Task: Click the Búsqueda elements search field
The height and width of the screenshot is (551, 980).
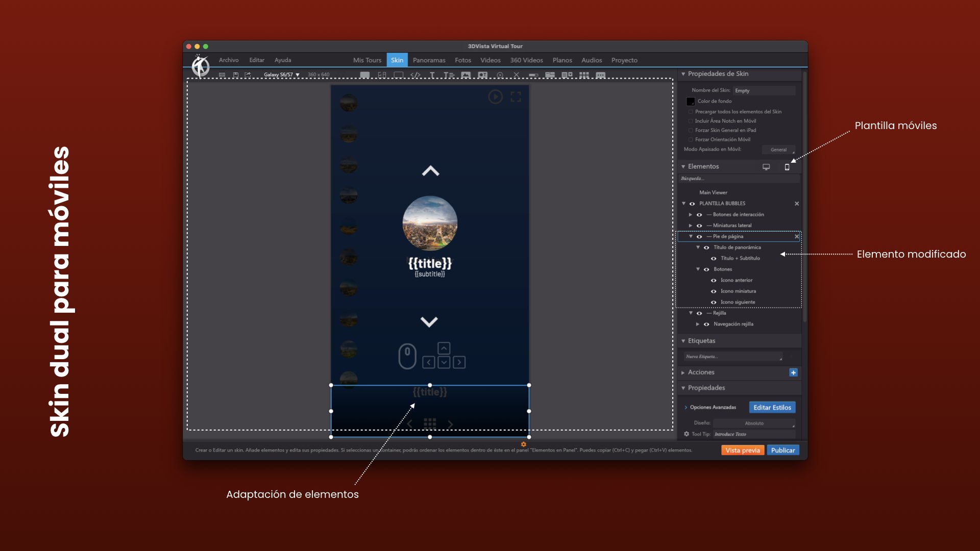Action: tap(735, 179)
